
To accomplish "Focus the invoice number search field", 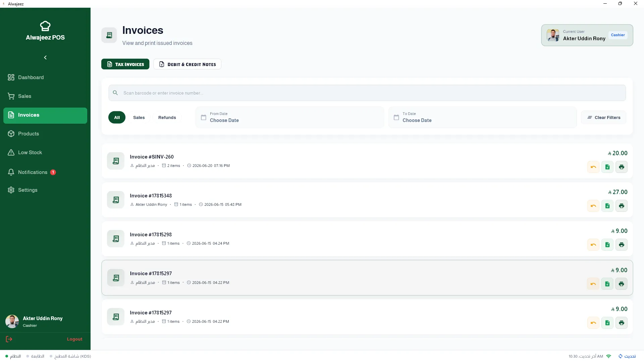I will [x=367, y=93].
